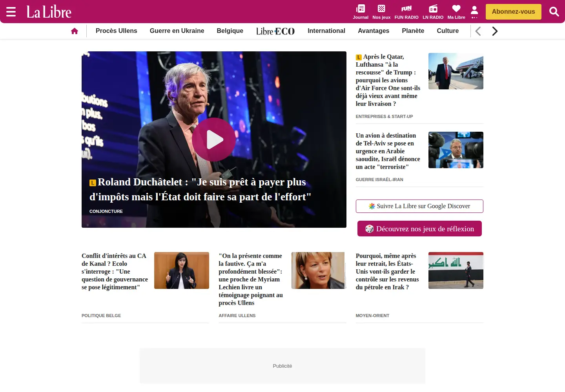Click the home icon in navigation
565x392 pixels.
[75, 31]
